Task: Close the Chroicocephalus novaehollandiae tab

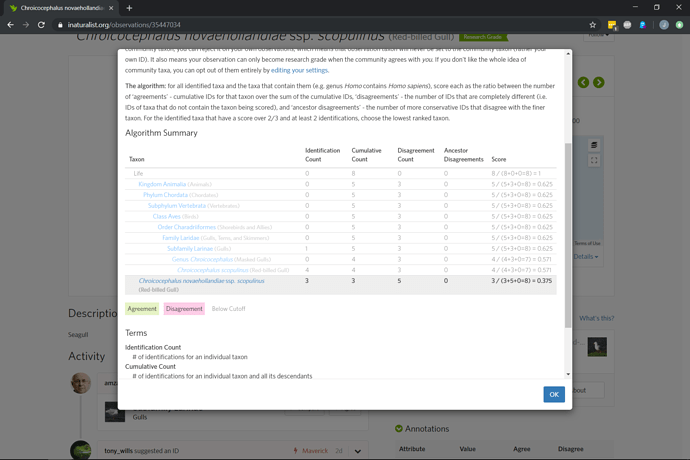Action: pyautogui.click(x=111, y=8)
